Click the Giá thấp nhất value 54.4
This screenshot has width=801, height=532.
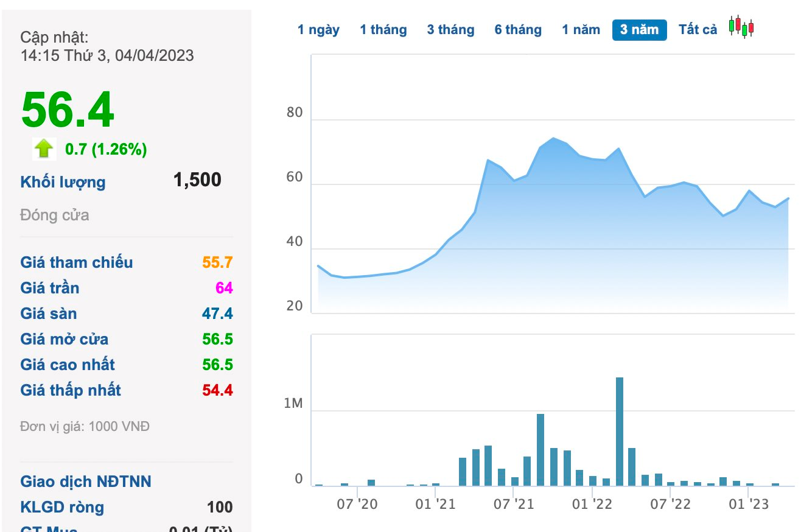tap(217, 390)
